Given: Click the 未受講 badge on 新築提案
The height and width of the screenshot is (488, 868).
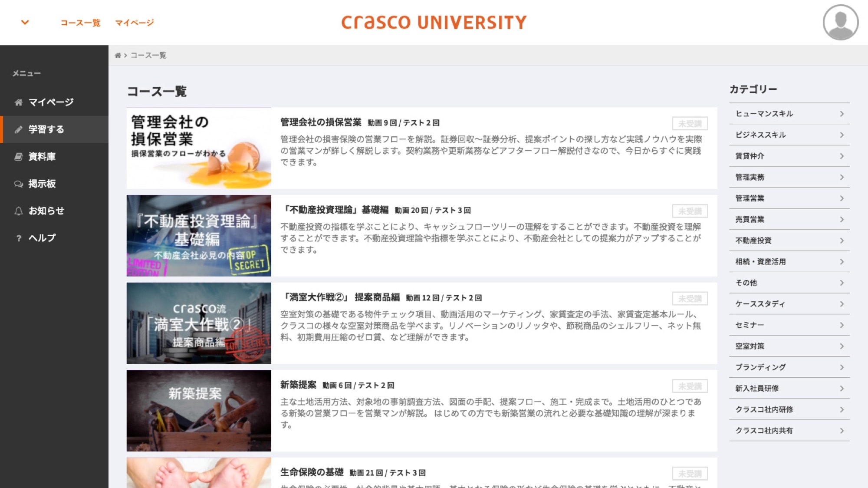Looking at the screenshot, I should click(690, 386).
